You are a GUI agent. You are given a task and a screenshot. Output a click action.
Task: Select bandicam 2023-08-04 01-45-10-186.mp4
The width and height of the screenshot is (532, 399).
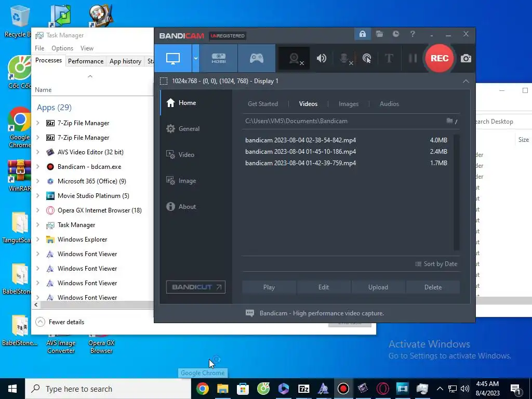pos(347,152)
